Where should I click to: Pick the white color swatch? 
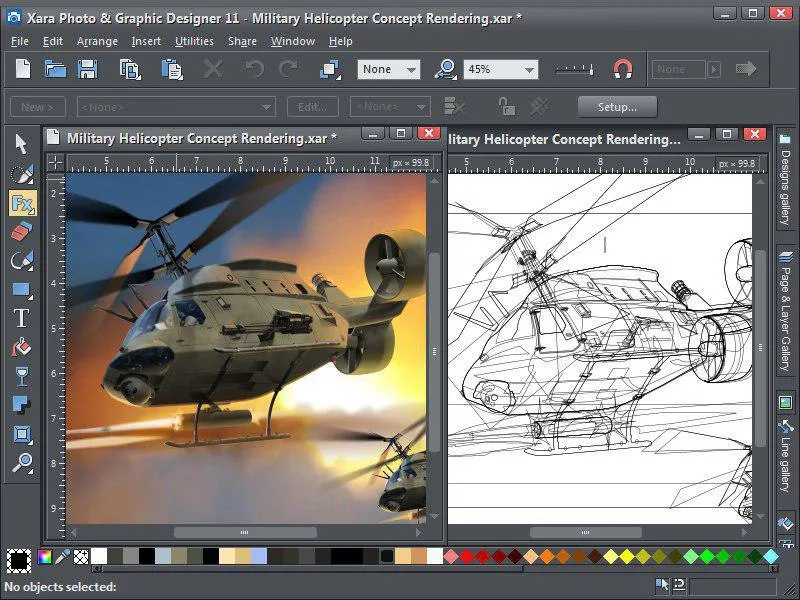[99, 556]
